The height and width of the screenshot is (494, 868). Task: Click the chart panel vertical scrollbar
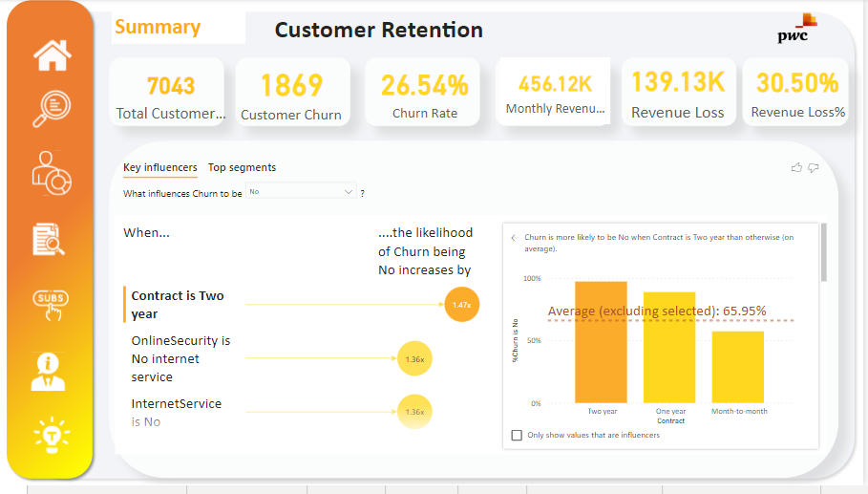click(x=823, y=253)
